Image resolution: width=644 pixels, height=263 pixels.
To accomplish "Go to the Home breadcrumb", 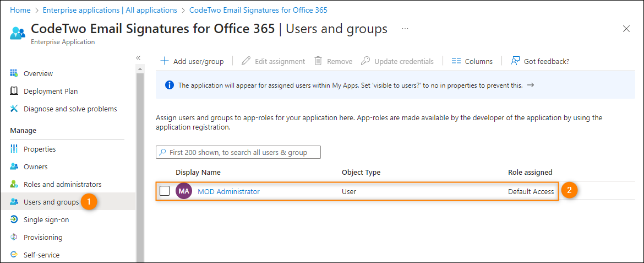I will pos(20,10).
